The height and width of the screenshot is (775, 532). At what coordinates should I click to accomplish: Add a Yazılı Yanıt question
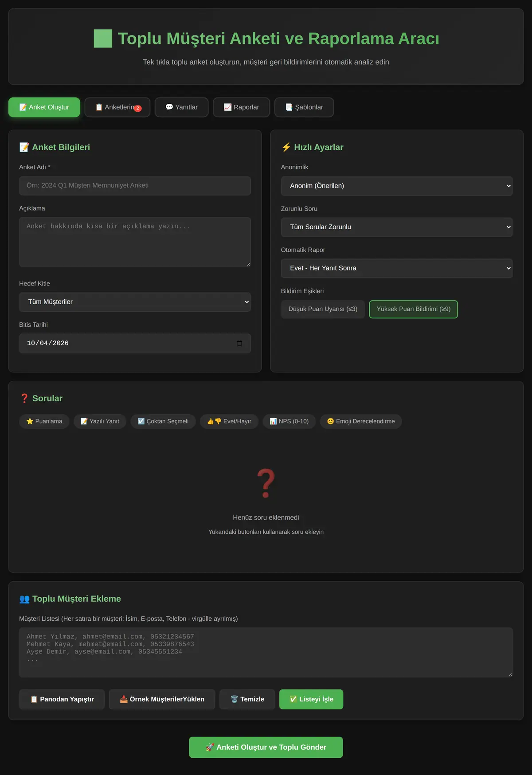pyautogui.click(x=100, y=421)
